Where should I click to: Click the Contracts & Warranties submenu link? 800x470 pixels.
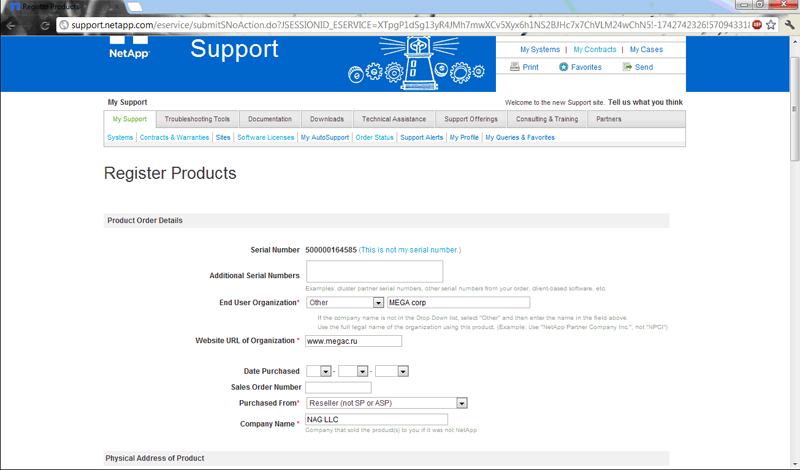click(174, 137)
